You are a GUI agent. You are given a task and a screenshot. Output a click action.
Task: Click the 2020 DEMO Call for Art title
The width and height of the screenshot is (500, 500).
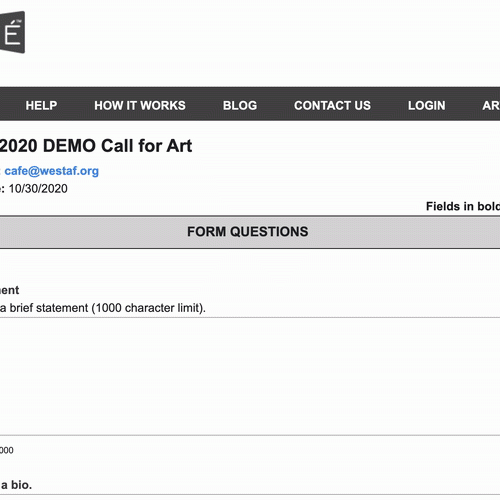tap(96, 146)
